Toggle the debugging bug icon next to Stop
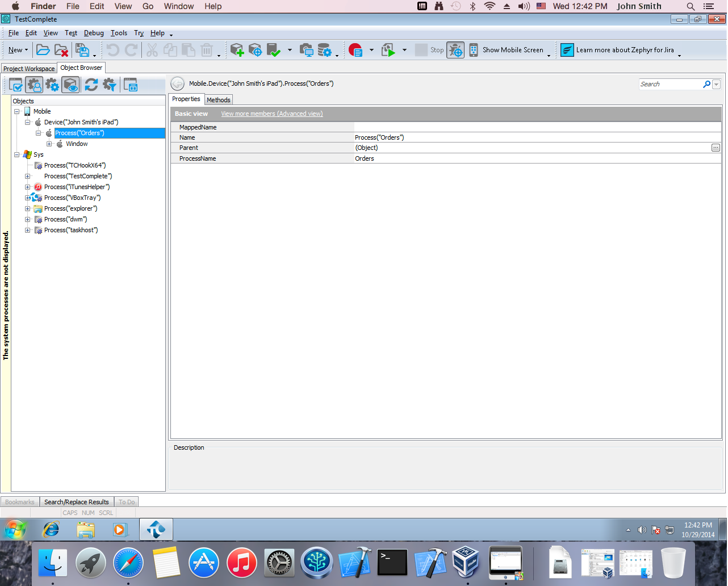Image resolution: width=728 pixels, height=586 pixels. click(455, 50)
